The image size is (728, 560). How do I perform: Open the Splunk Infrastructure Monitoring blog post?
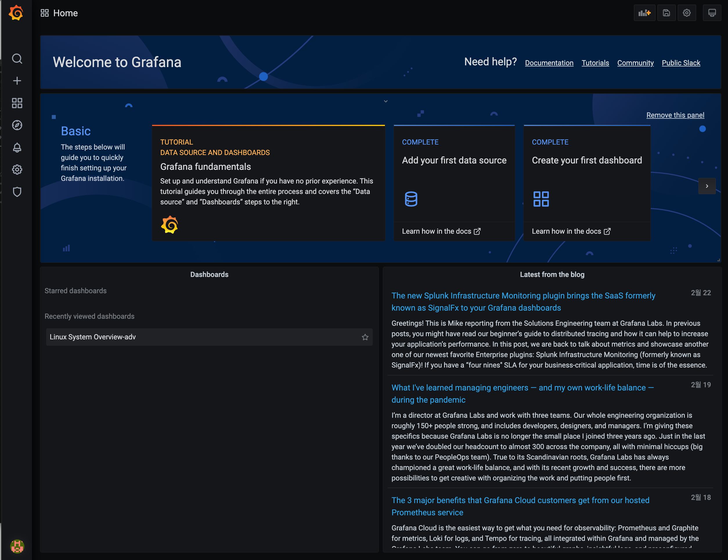coord(523,302)
